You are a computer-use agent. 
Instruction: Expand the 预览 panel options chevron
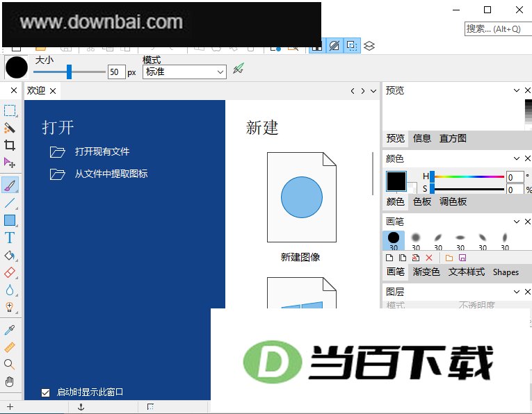(517, 90)
